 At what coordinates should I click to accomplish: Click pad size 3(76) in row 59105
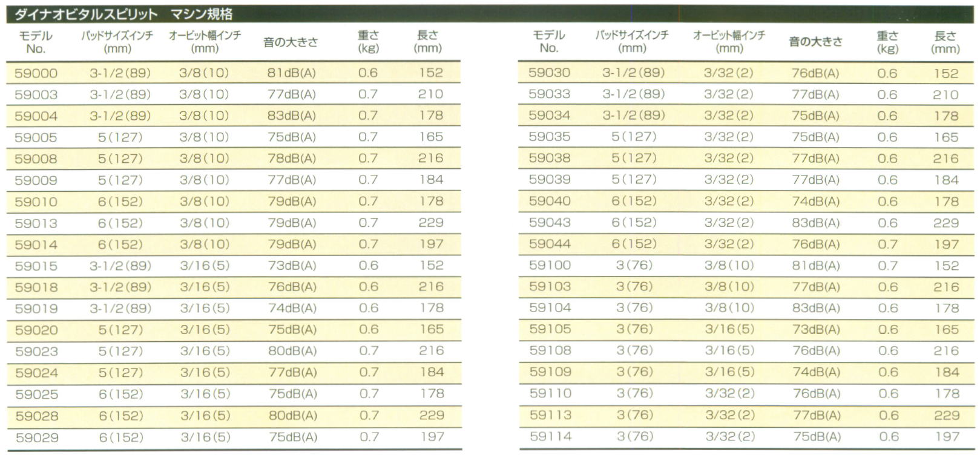tap(634, 329)
